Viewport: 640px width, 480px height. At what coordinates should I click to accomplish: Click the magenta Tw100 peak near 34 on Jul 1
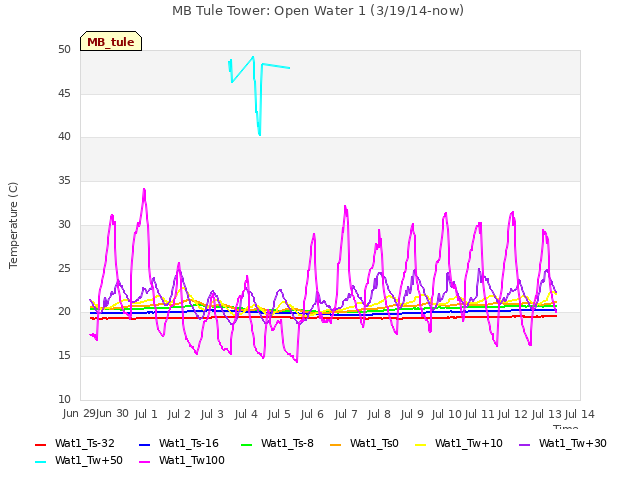(144, 190)
